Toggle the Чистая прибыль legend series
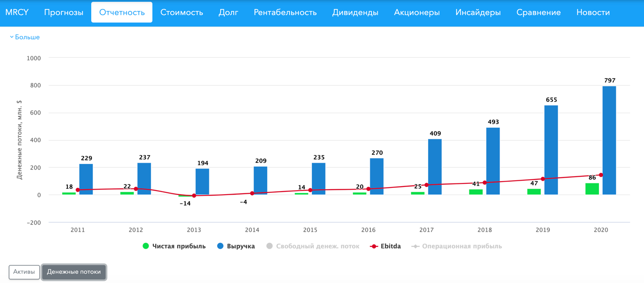Screen dimensions: 644x283 coord(174,246)
